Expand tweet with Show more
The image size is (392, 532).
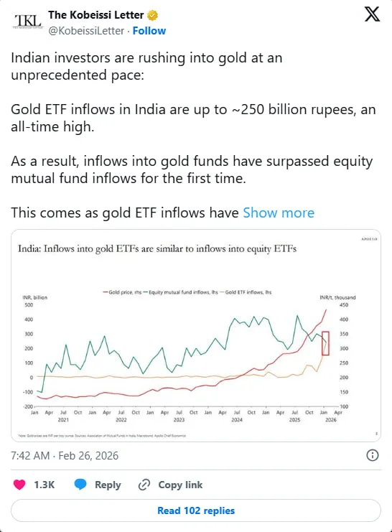[x=279, y=213]
